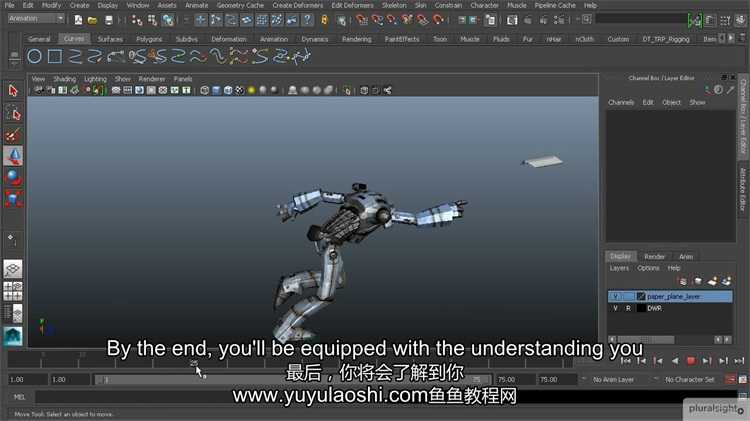Screen dimensions: 750x421
Task: Select the paper_plane_layer row
Action: tap(670, 297)
